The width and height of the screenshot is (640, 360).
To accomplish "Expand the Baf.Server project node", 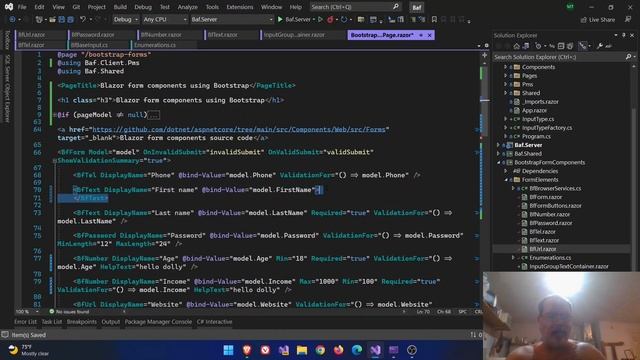I will point(498,145).
